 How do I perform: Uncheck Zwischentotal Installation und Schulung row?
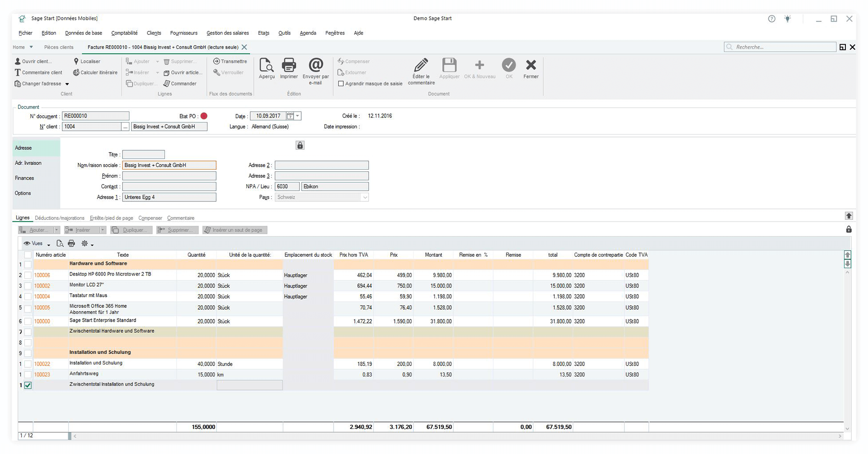click(x=28, y=385)
